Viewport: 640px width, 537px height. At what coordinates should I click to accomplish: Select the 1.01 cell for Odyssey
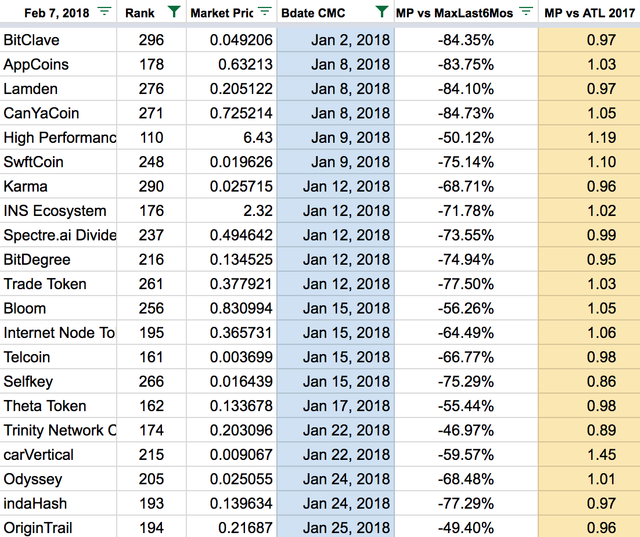point(589,479)
